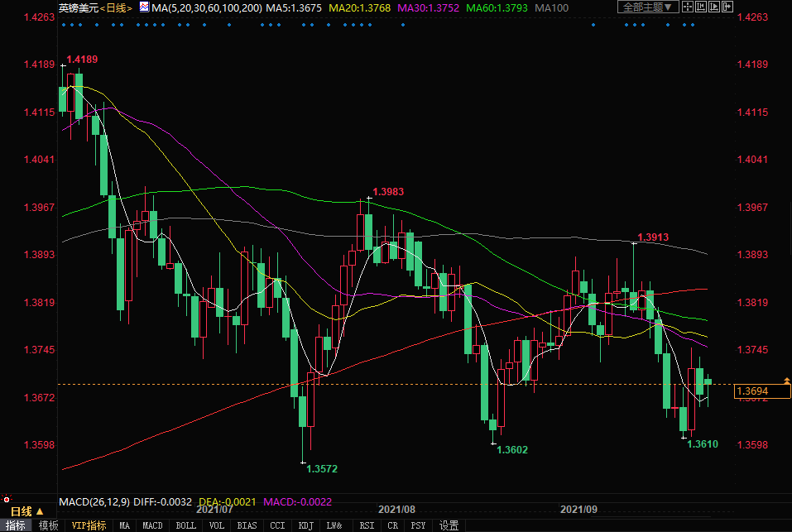Select the MACD indicator button
792x532 pixels.
(152, 525)
